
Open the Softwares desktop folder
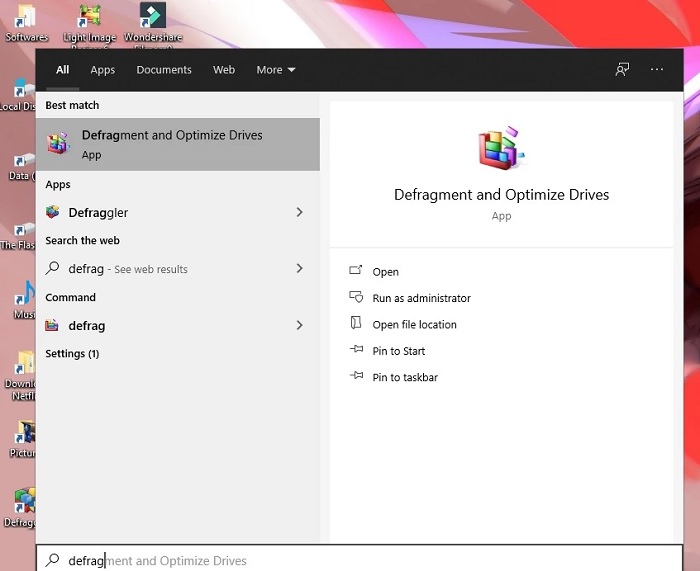[27, 23]
